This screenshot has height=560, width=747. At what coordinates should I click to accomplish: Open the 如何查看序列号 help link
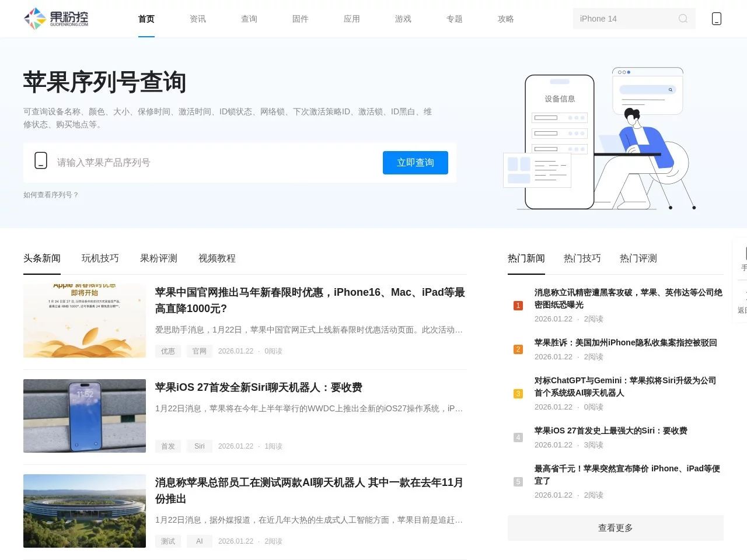point(51,195)
